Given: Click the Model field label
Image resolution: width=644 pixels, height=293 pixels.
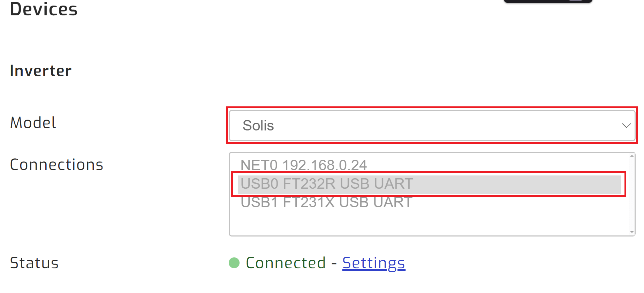Looking at the screenshot, I should 33,123.
